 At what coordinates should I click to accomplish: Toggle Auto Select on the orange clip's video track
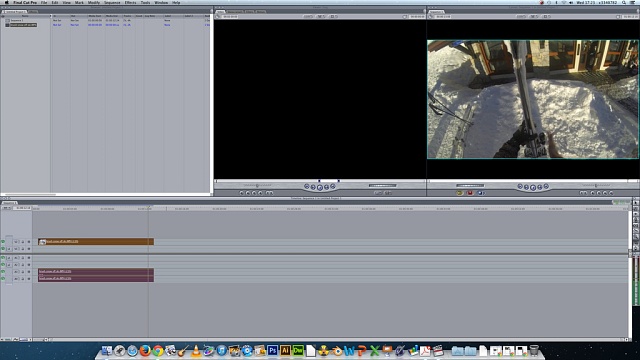click(29, 242)
